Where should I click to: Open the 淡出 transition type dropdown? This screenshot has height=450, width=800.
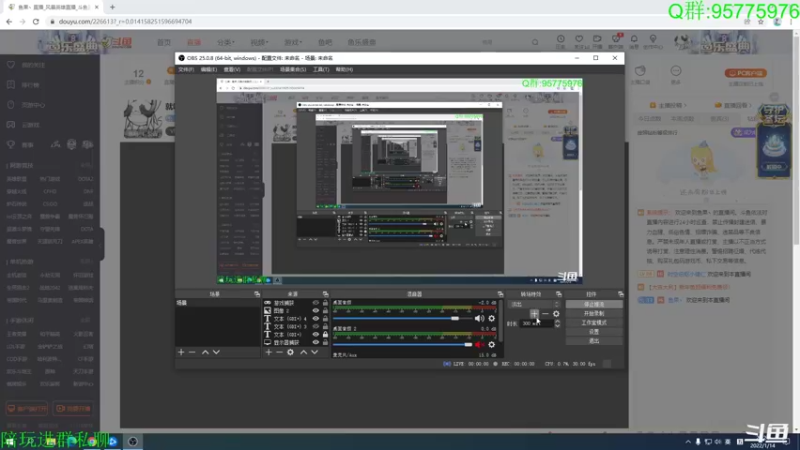(534, 305)
